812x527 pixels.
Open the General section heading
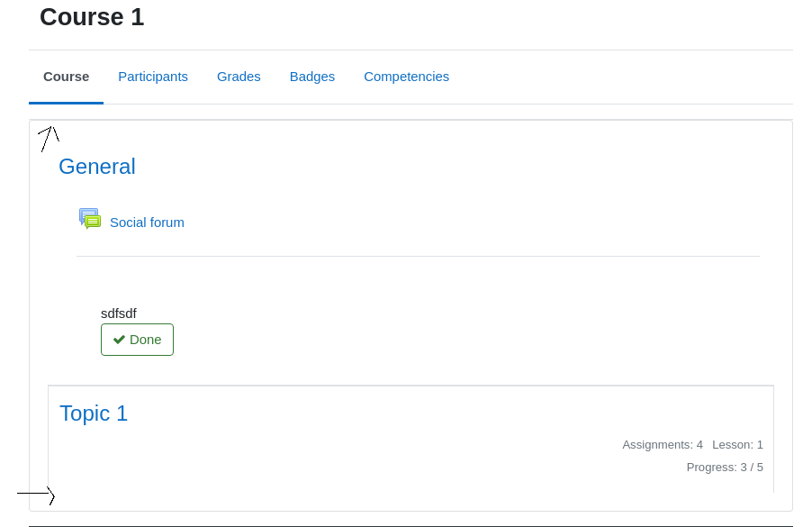click(97, 167)
